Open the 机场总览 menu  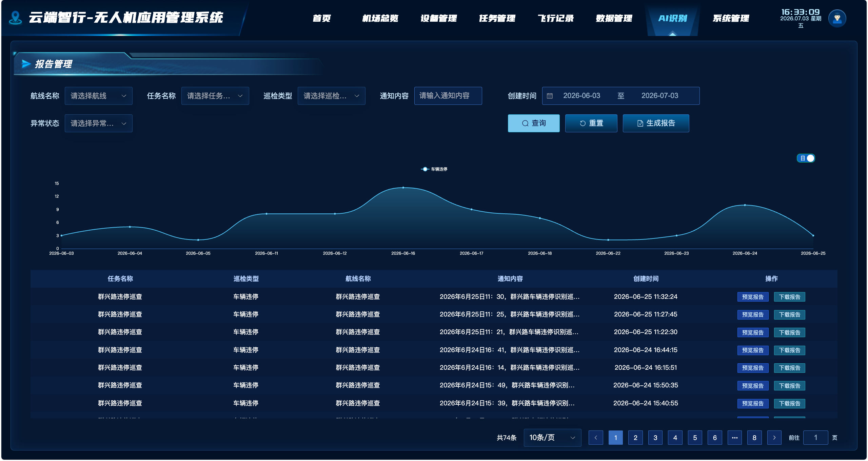coord(380,18)
